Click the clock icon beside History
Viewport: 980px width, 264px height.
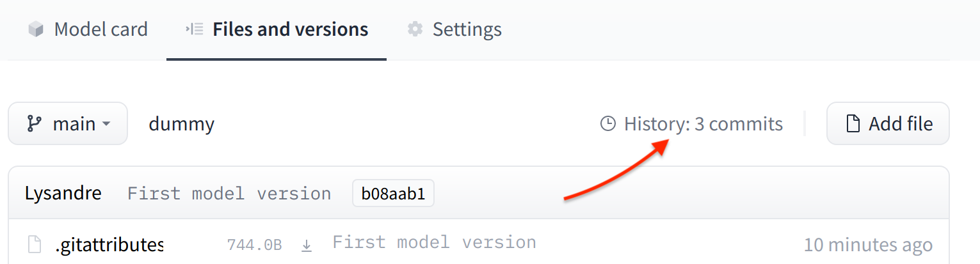(x=607, y=123)
